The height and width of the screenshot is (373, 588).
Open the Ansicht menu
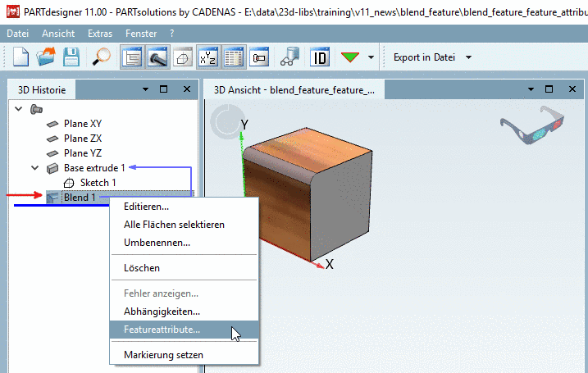click(x=58, y=34)
